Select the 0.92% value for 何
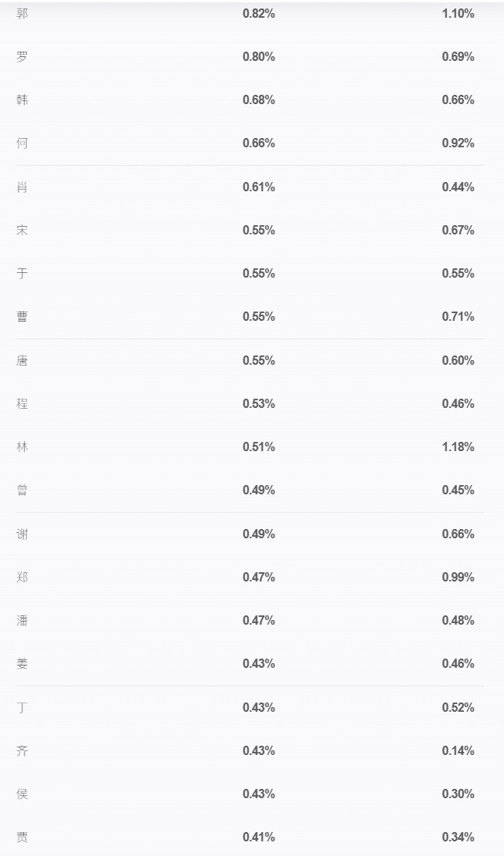This screenshot has height=856, width=504. click(458, 143)
